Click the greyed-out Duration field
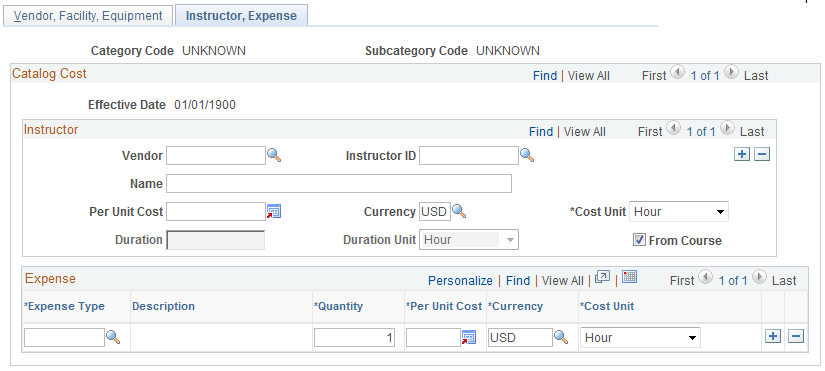Screen dimensions: 825x371 [x=216, y=240]
